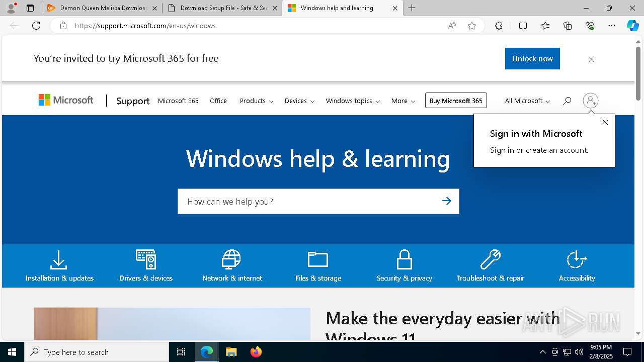
Task: Click Microsoft 365 nav link
Action: 178,101
